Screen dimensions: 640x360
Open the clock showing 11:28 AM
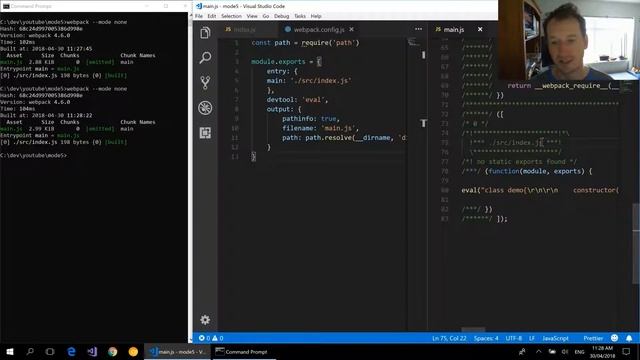[x=602, y=352]
